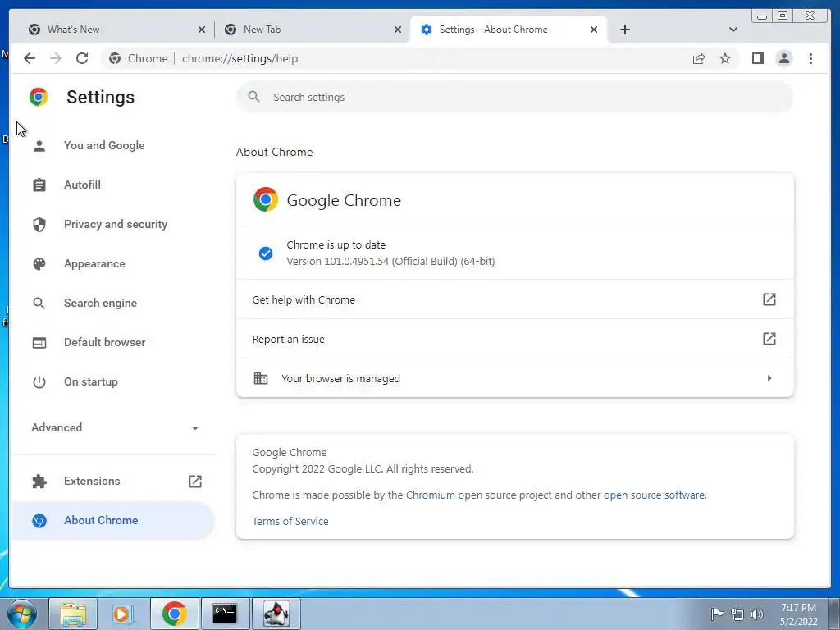Click Copyright 2022 Google LLC text

363,468
